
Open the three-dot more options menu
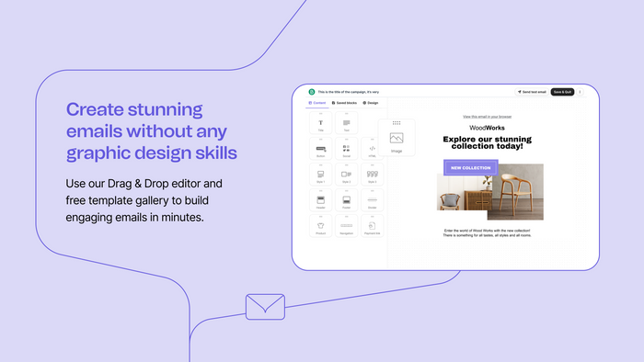click(580, 92)
